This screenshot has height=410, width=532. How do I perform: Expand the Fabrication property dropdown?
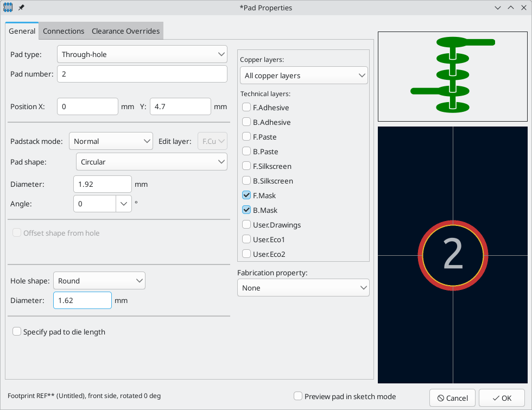[303, 288]
